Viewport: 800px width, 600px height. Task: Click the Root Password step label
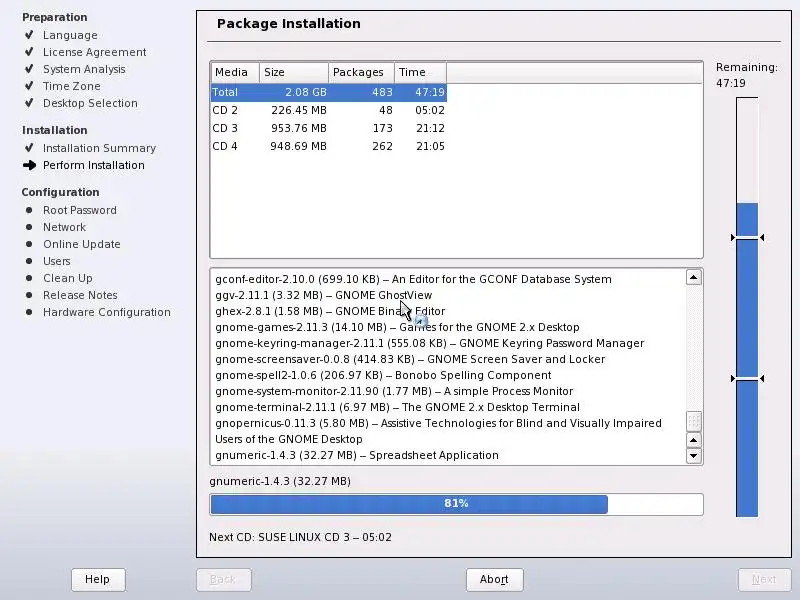point(80,210)
